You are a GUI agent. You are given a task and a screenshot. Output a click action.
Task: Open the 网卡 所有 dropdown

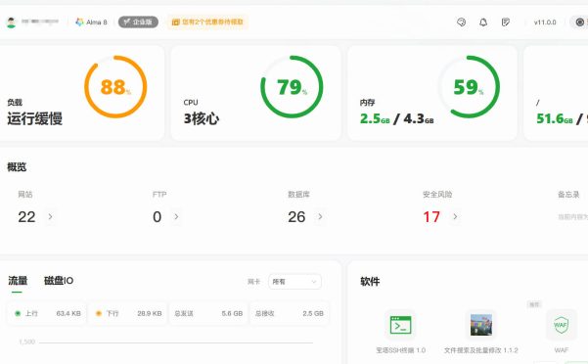[294, 282]
